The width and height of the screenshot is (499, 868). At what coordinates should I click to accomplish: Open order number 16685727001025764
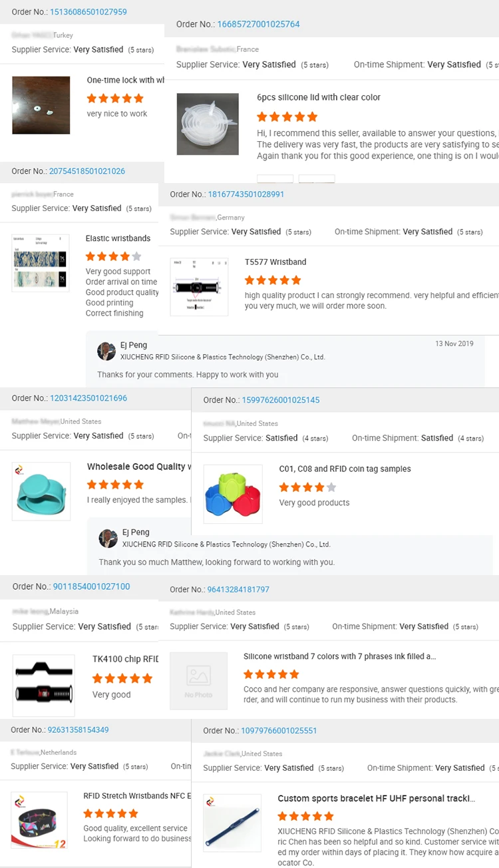(x=258, y=25)
